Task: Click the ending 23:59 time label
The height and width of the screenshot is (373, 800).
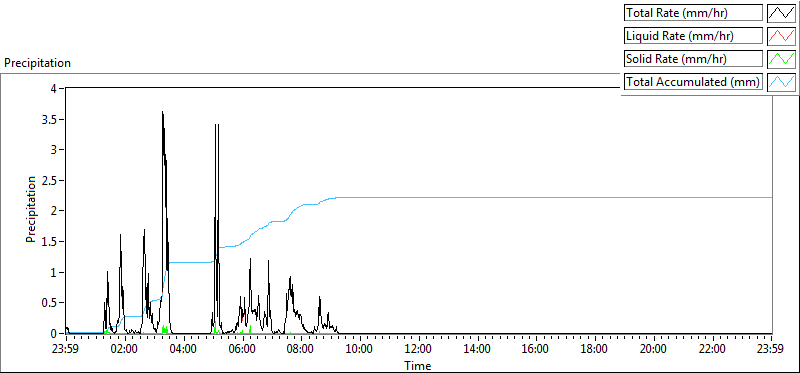Action: pyautogui.click(x=771, y=349)
